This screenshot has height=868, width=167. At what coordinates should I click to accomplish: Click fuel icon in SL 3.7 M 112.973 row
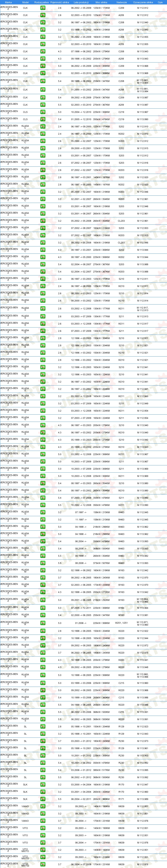(x=43, y=741)
